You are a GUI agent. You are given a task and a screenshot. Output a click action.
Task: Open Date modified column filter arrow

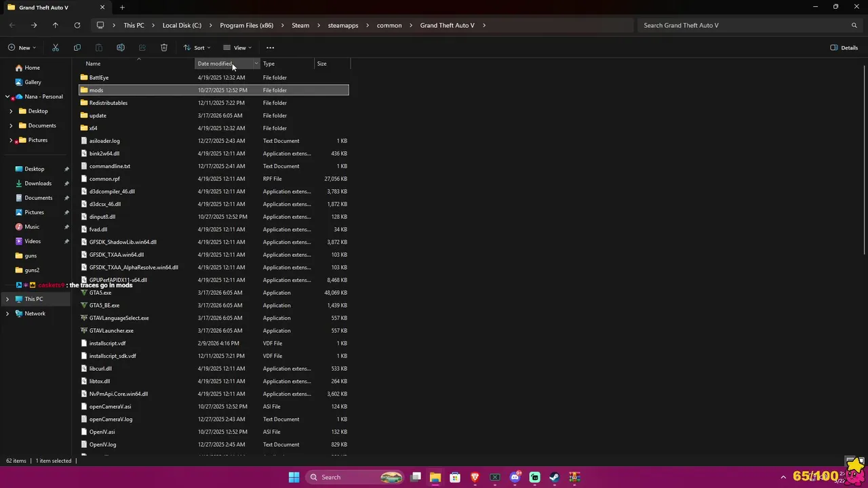(x=256, y=64)
